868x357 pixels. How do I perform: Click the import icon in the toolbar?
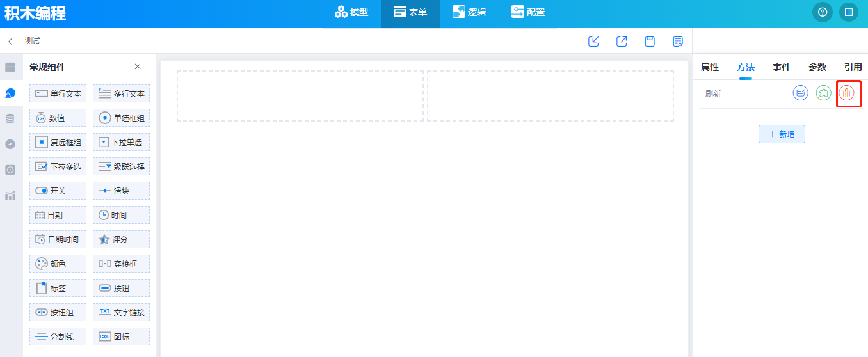click(593, 42)
